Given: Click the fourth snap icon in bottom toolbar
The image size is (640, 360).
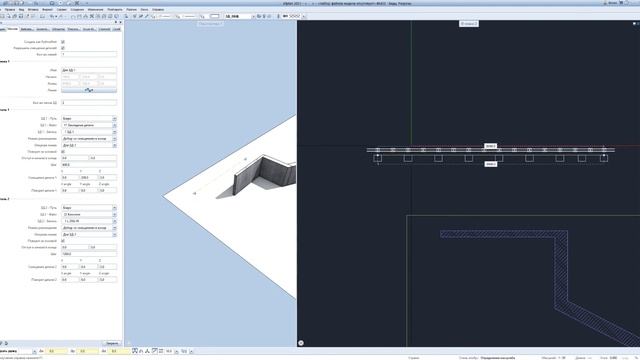Looking at the screenshot, I should pyautogui.click(x=154, y=351).
